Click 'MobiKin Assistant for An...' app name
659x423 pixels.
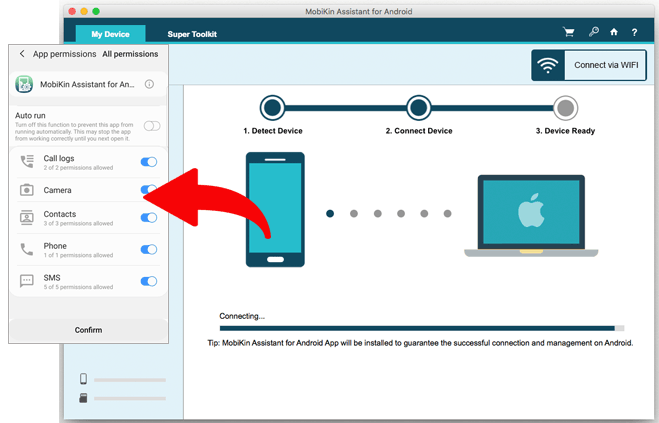pyautogui.click(x=87, y=85)
